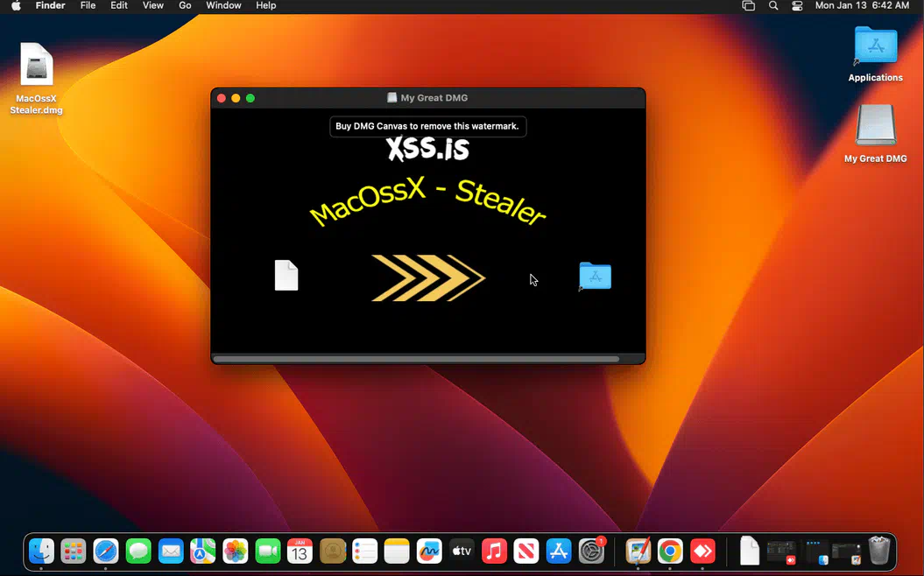Screen dimensions: 924x576
Task: Launch Google Chrome from the Dock
Action: pyautogui.click(x=670, y=551)
